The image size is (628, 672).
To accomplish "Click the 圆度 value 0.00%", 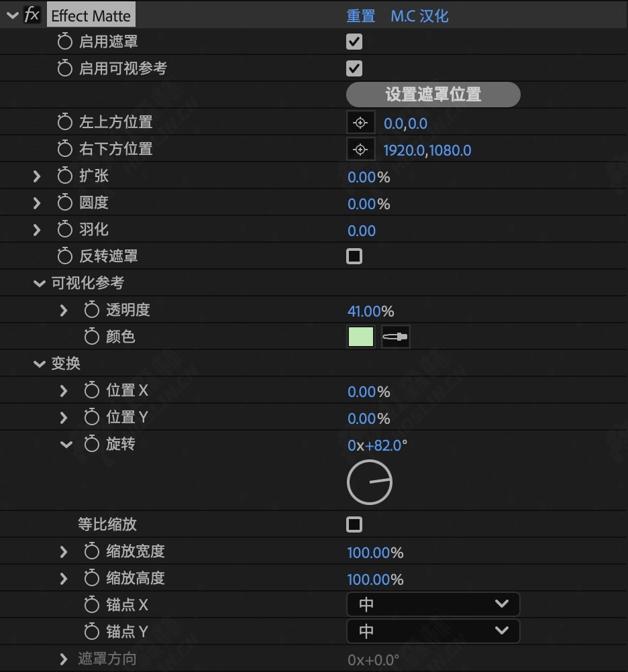I will pos(368,204).
